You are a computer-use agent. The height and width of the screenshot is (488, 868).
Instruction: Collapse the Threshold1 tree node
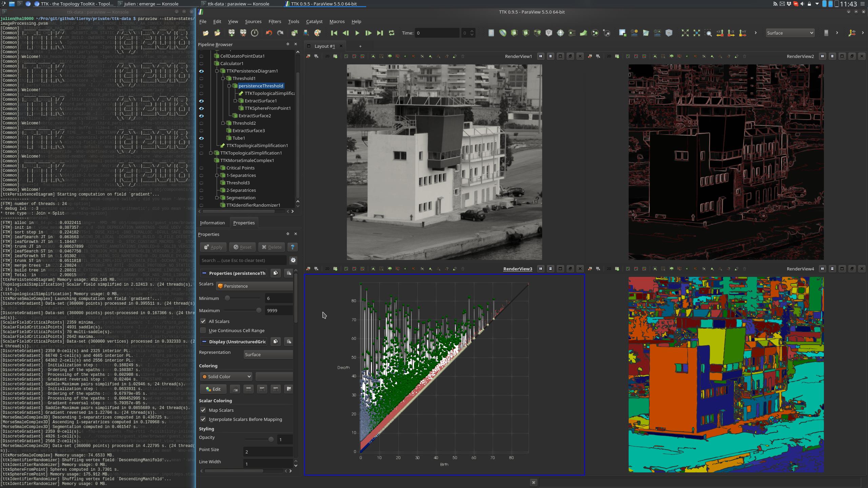[223, 79]
